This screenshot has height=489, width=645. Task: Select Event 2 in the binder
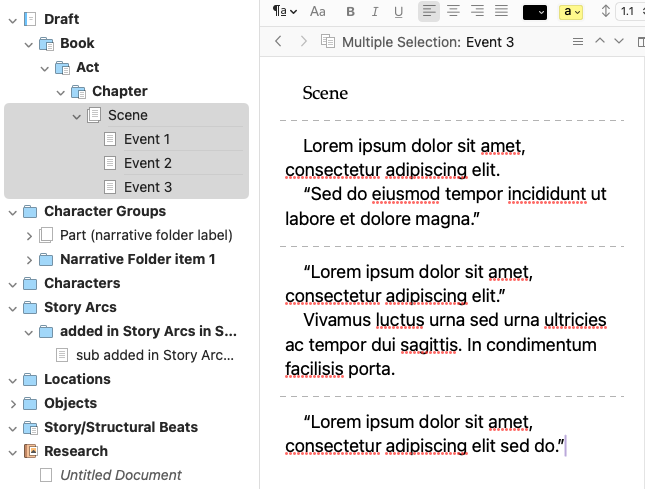[148, 163]
